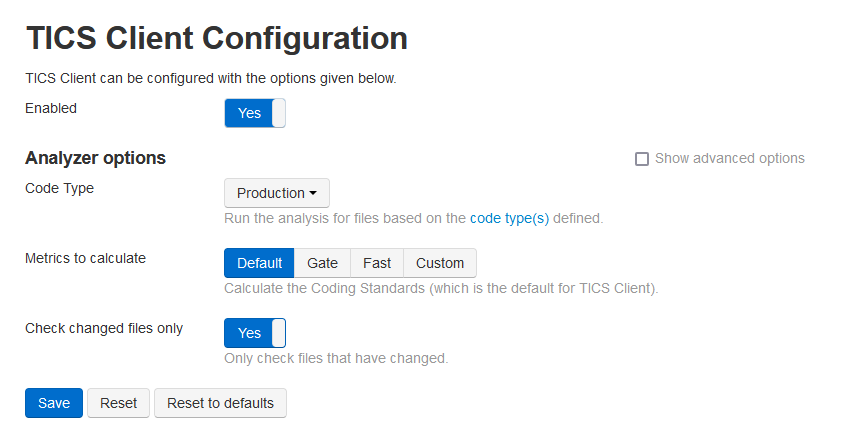Click the Code Type field label
This screenshot has height=442, width=861.
(59, 188)
